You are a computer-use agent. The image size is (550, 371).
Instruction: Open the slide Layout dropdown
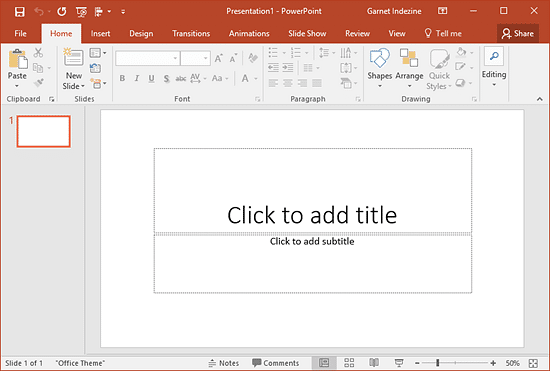(x=98, y=53)
